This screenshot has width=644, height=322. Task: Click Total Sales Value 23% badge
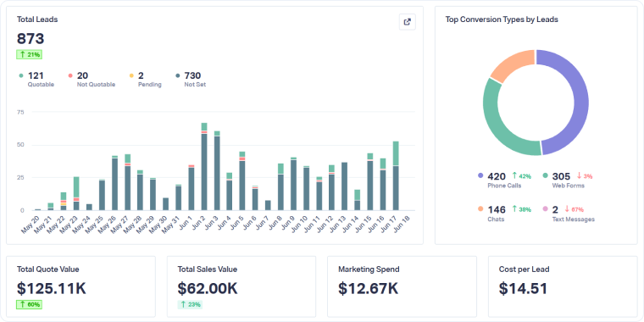(x=190, y=304)
